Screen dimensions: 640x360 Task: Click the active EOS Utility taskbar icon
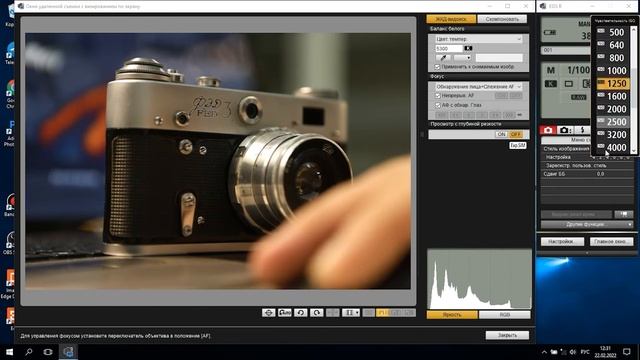click(68, 352)
